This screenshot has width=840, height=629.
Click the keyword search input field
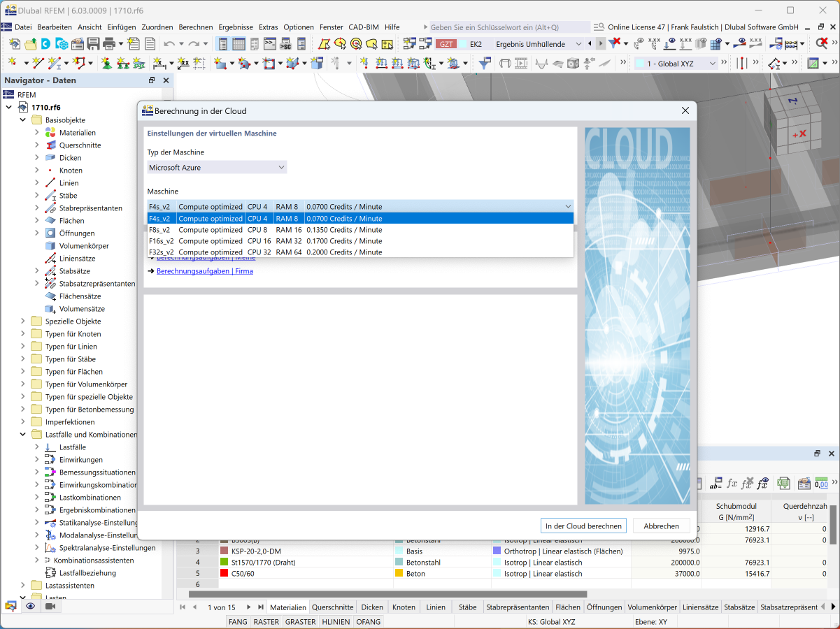(508, 27)
